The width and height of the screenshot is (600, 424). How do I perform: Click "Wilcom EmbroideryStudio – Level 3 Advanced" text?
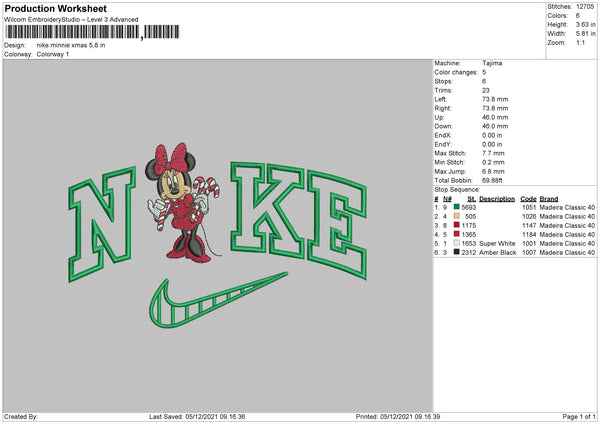[x=71, y=20]
